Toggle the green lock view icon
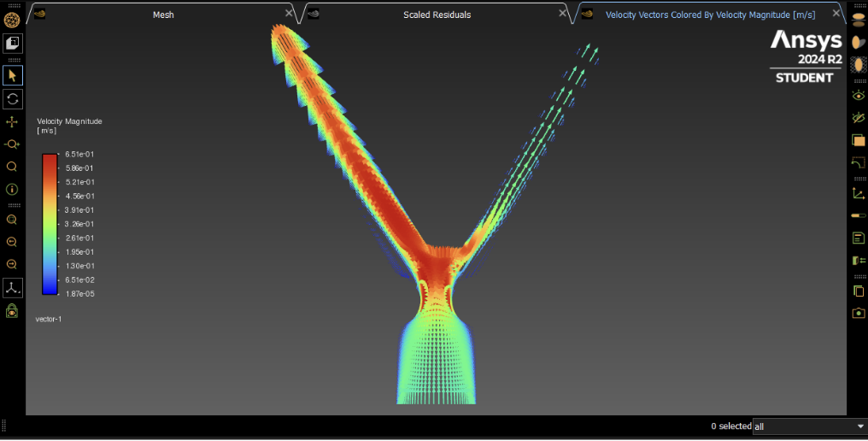The height and width of the screenshot is (441, 868). coord(12,311)
